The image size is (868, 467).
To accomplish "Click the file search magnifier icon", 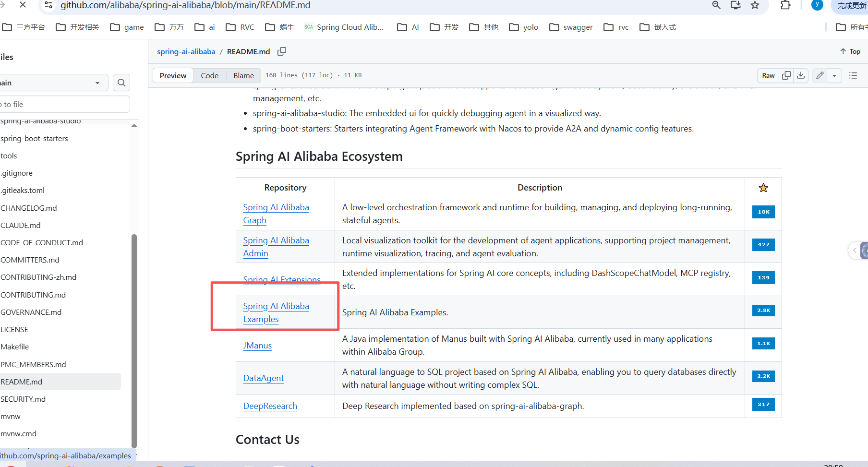I will coord(121,83).
